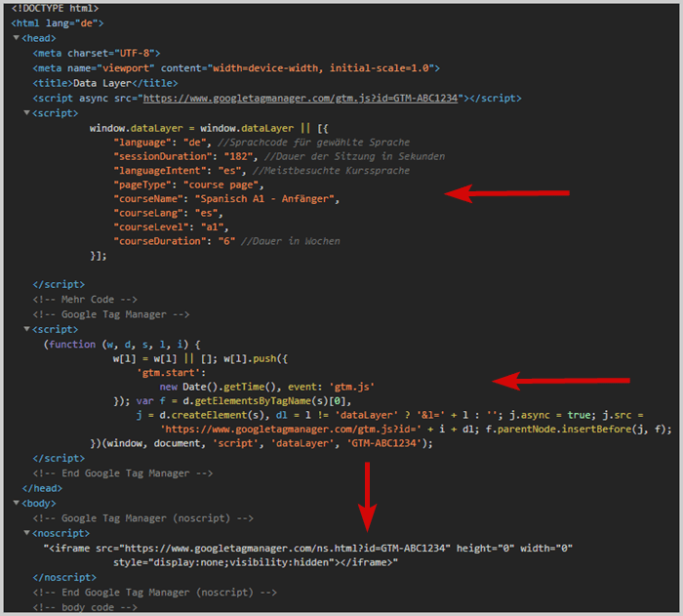Select the closing script tag after the dataLayer

pyautogui.click(x=59, y=285)
